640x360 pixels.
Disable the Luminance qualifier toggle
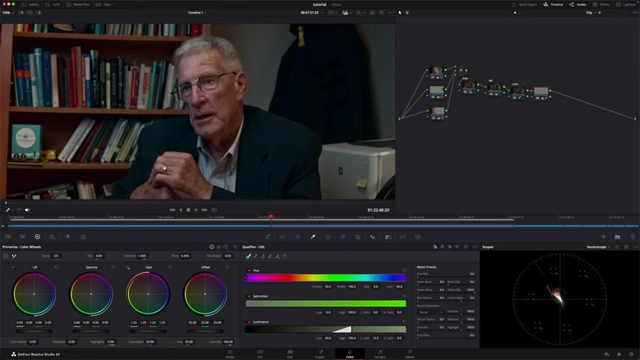[x=249, y=322]
